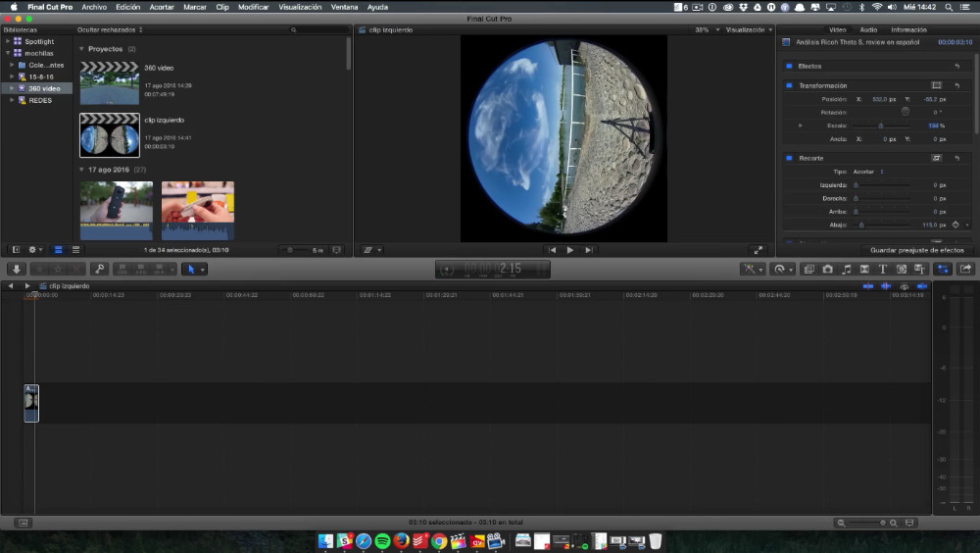Show the music and sound browser
The height and width of the screenshot is (553, 980).
click(847, 269)
